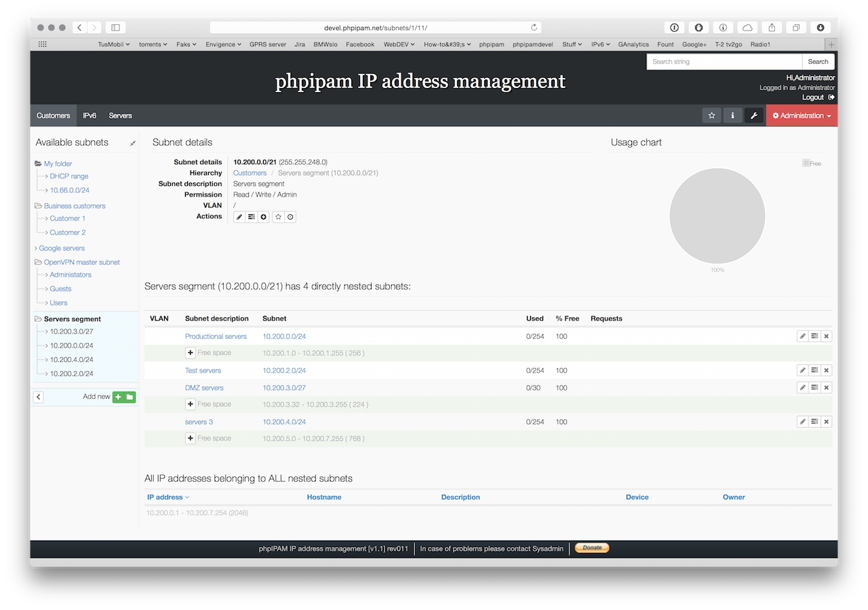The width and height of the screenshot is (868, 610).
Task: Click list icon on Productional servers row
Action: pyautogui.click(x=814, y=336)
